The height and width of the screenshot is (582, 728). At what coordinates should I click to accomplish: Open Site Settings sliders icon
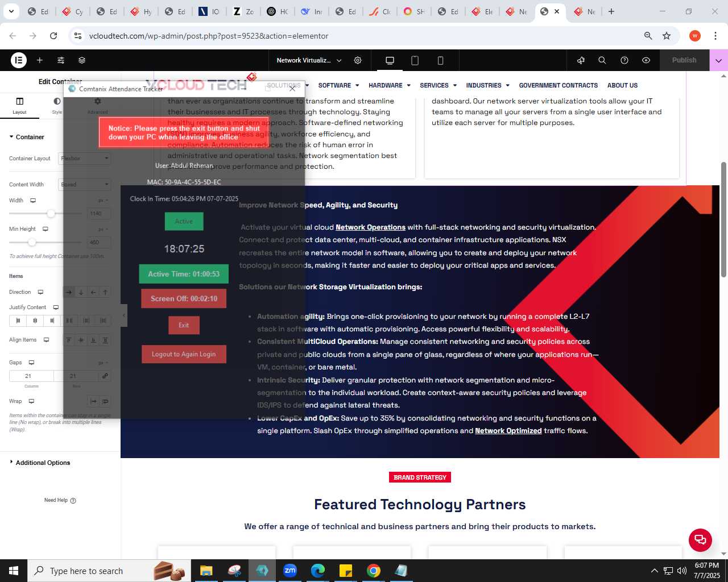pos(61,60)
